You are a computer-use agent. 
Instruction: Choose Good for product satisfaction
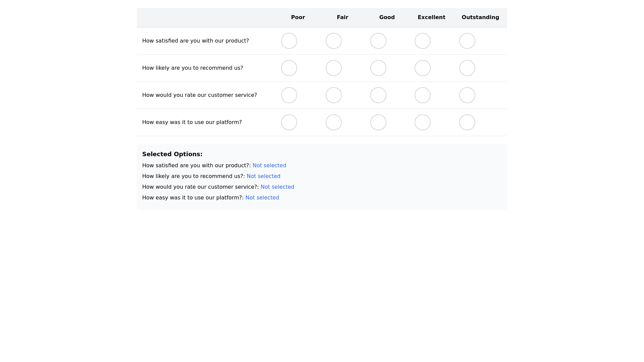378,41
